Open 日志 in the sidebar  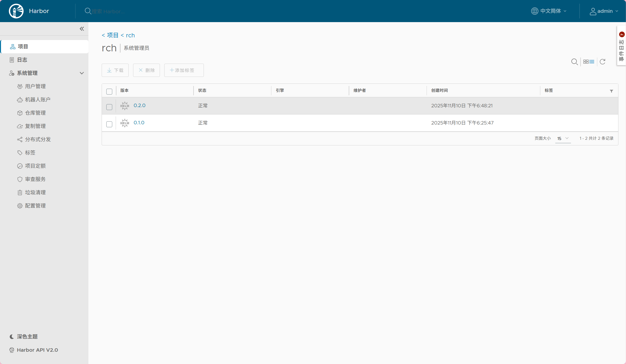(x=22, y=60)
